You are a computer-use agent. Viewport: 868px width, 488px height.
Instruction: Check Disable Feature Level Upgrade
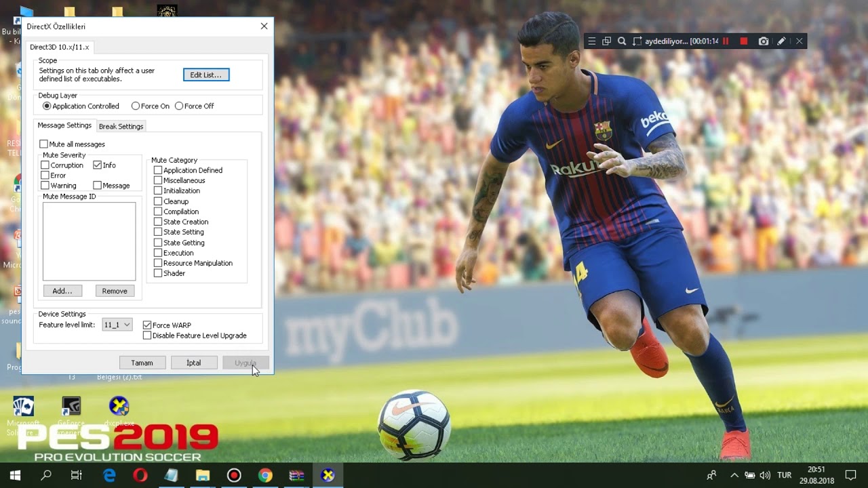coord(147,335)
